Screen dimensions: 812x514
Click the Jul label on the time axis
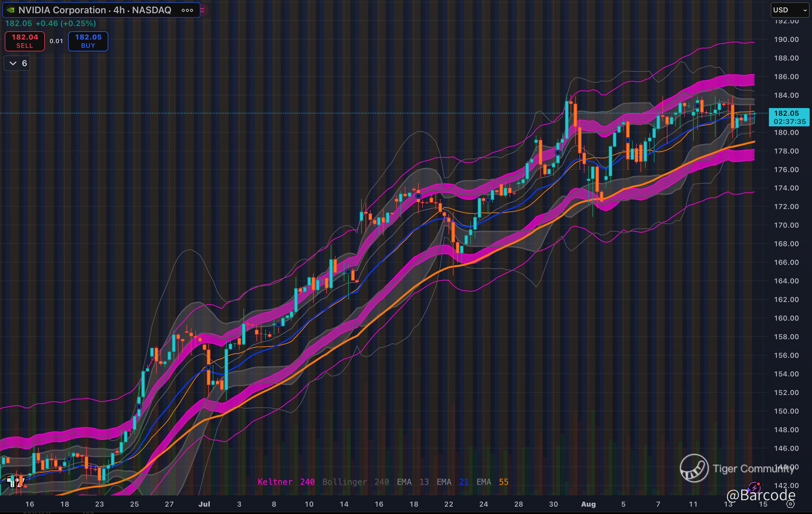204,504
